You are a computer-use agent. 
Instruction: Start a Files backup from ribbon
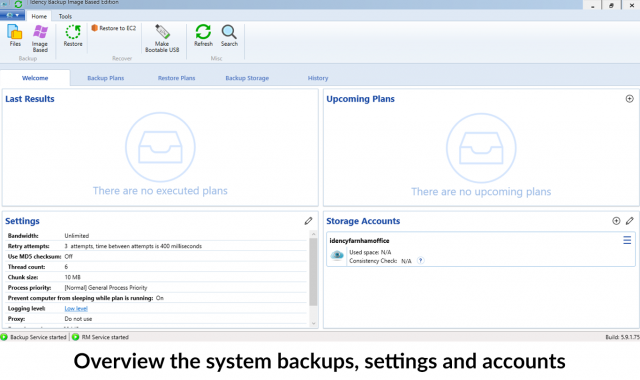(x=15, y=36)
